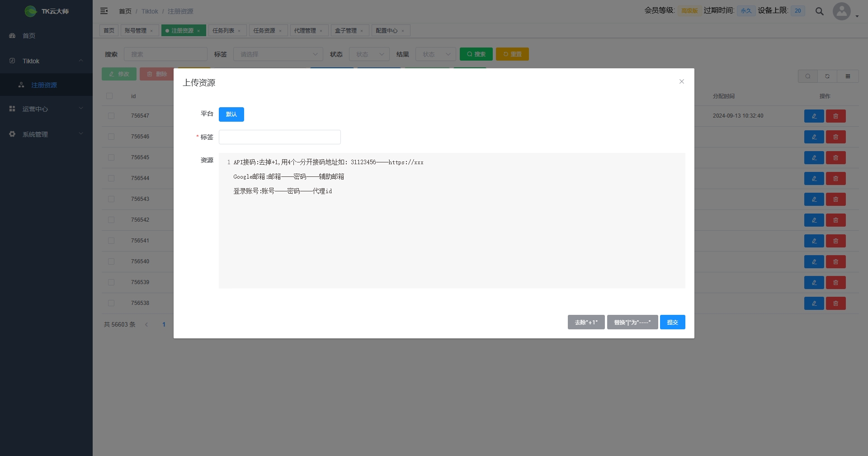Collapse the Tiktok sidebar menu
Image resolution: width=868 pixels, height=456 pixels.
(45, 61)
